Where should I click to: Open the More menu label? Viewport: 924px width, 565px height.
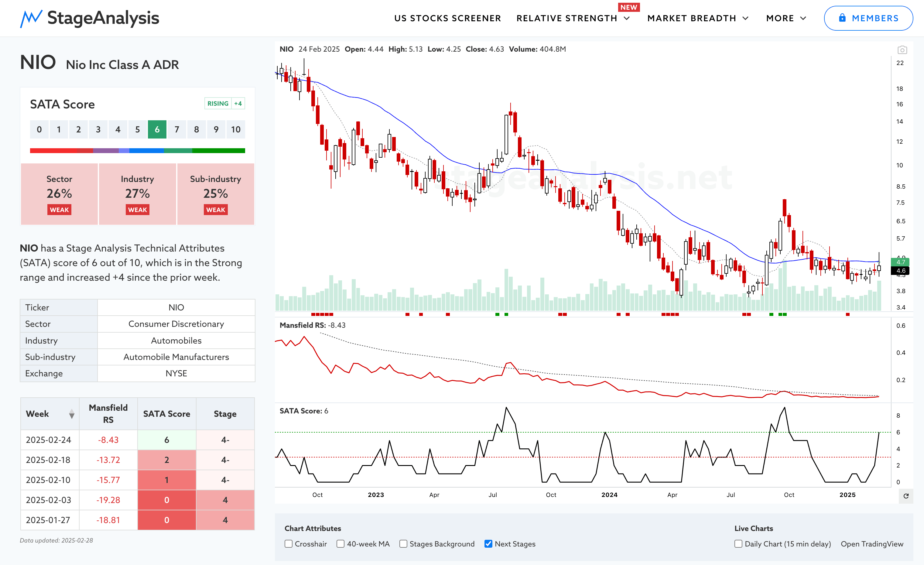pyautogui.click(x=780, y=18)
